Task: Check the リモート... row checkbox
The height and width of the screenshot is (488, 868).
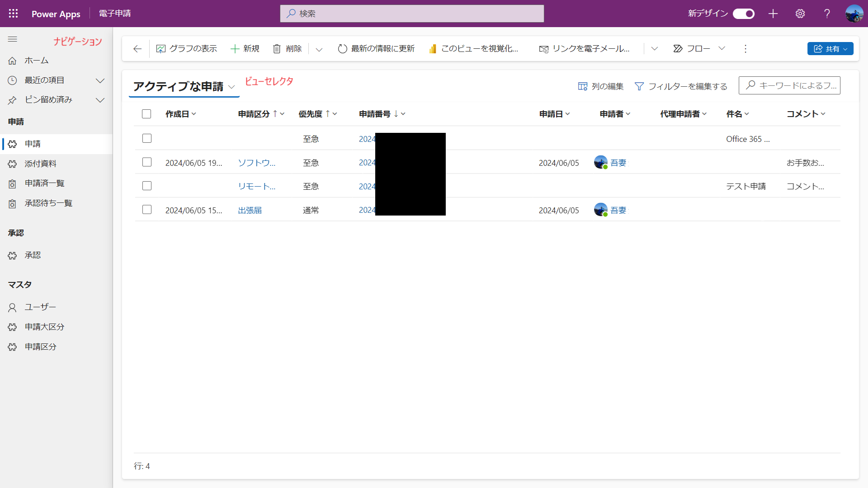Action: tap(147, 186)
